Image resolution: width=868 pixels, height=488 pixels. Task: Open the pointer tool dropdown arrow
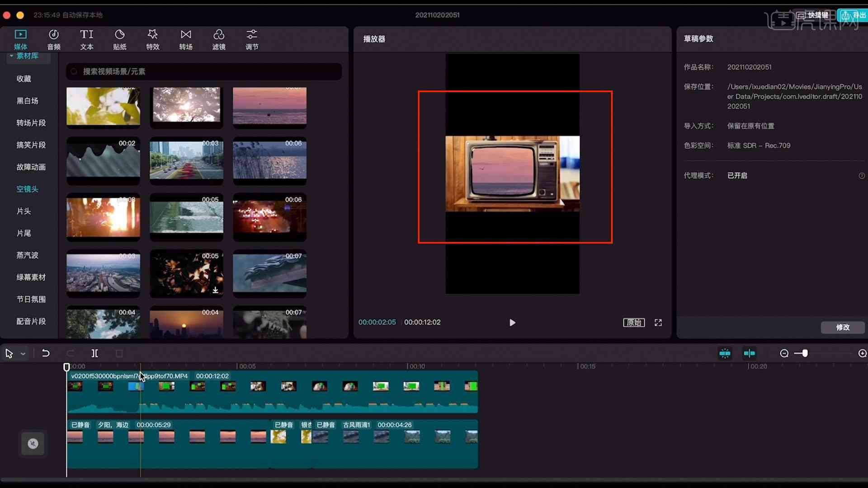(x=23, y=354)
